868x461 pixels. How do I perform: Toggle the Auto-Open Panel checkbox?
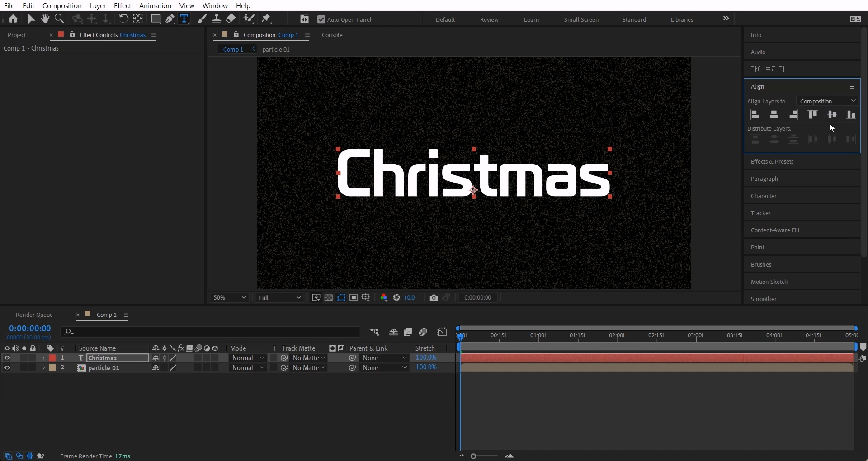pyautogui.click(x=321, y=19)
